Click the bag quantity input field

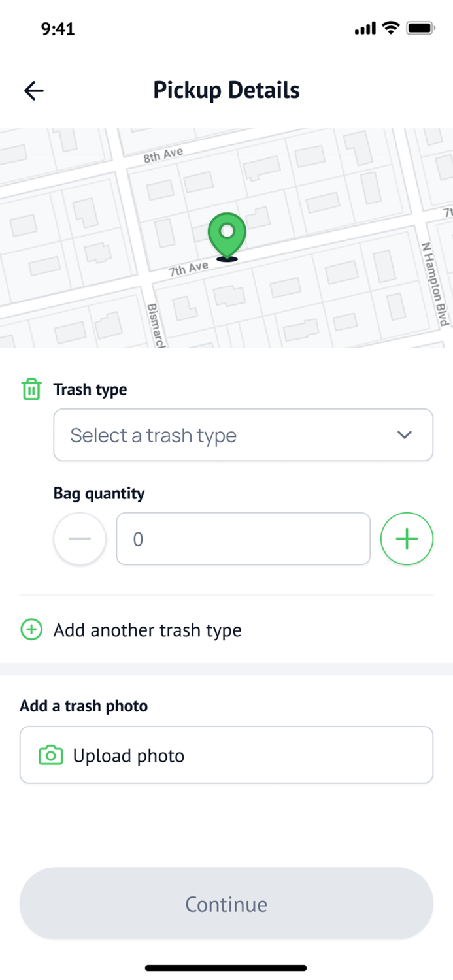point(243,538)
